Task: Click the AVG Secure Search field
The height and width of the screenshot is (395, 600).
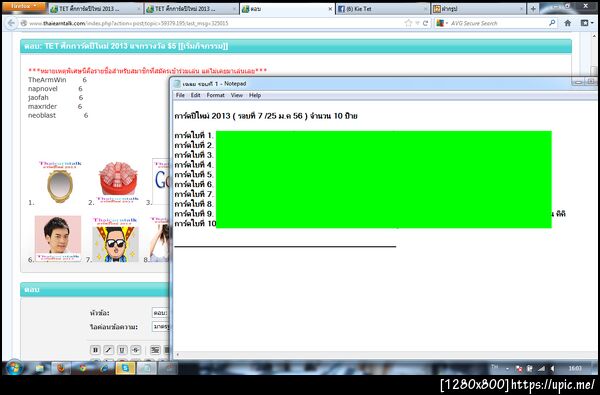Action: click(x=497, y=23)
